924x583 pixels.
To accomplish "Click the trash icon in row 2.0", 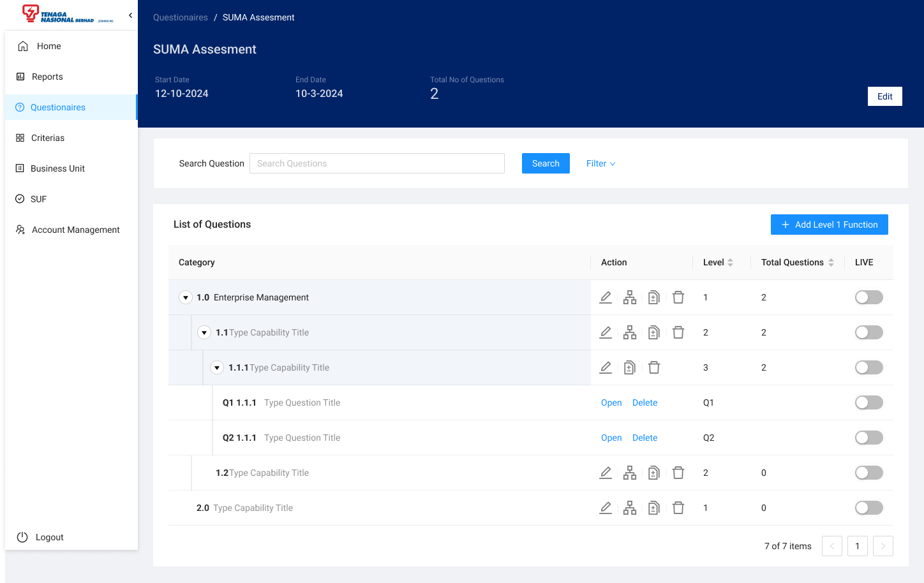I will click(678, 508).
